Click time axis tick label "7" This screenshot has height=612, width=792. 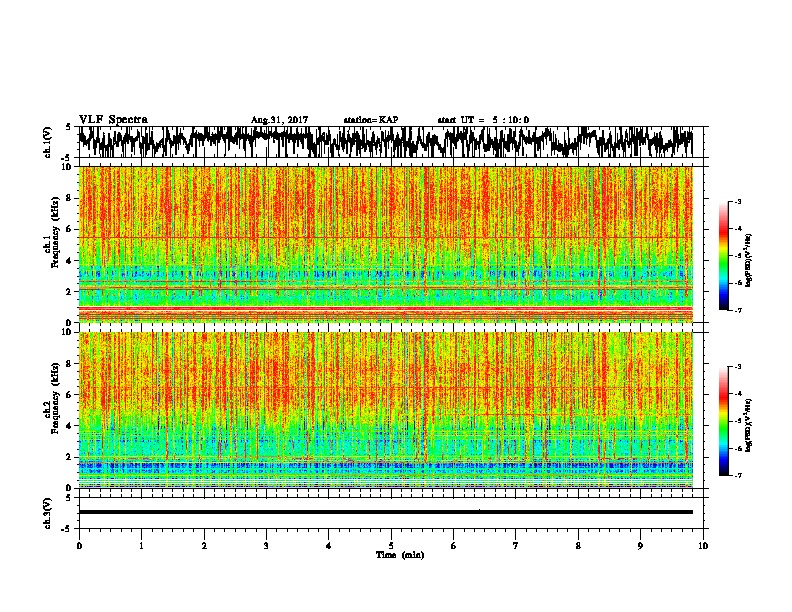(x=516, y=546)
